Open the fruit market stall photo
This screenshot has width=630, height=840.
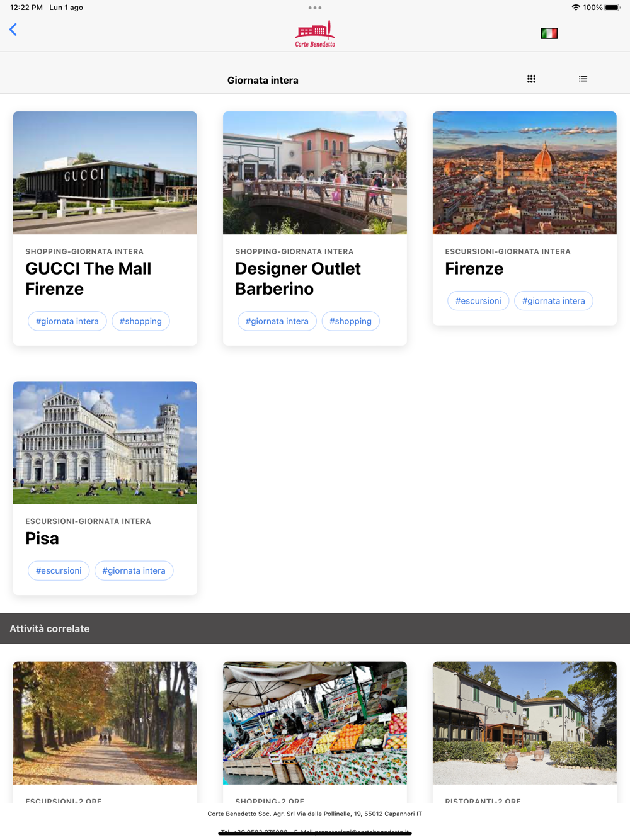(315, 723)
